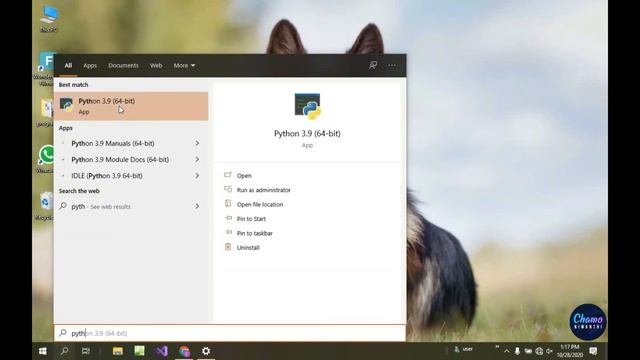Open Settings gear on the taskbar

(x=206, y=351)
